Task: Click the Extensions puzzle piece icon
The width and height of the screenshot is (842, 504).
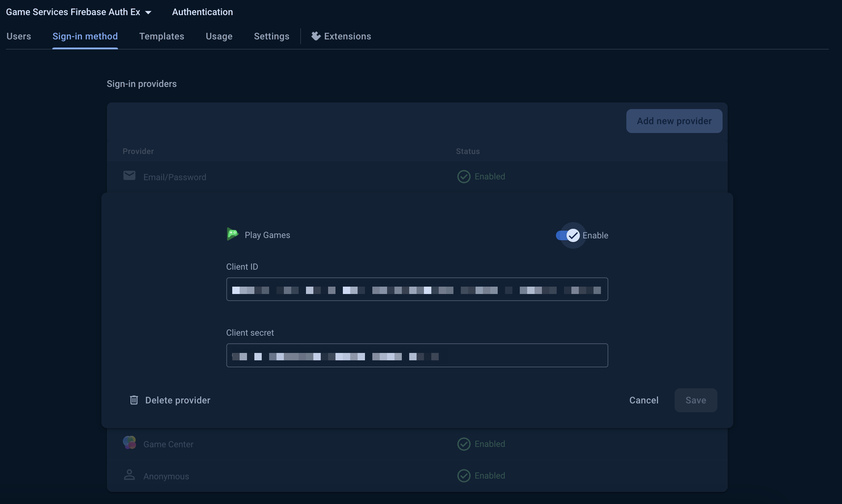Action: click(314, 36)
